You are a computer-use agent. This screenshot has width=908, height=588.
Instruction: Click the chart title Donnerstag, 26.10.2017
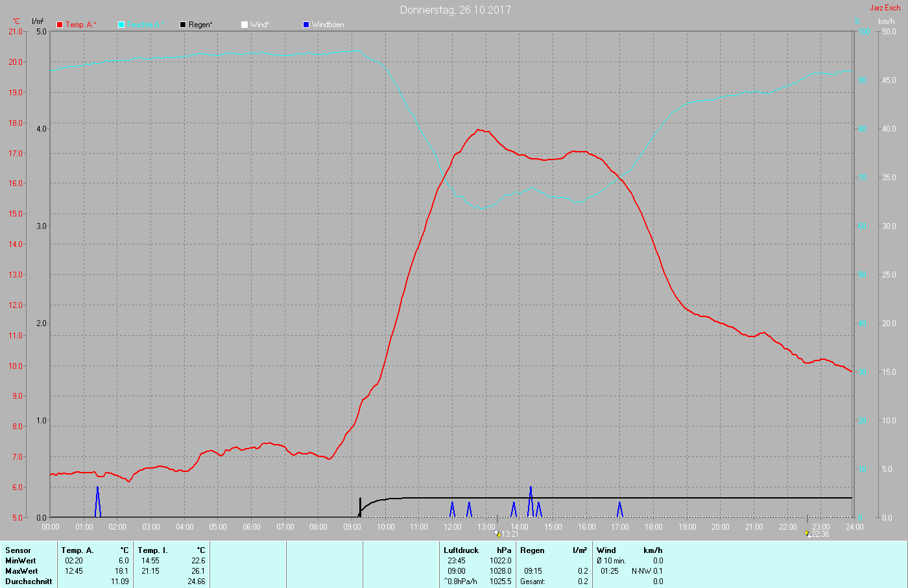tap(455, 10)
